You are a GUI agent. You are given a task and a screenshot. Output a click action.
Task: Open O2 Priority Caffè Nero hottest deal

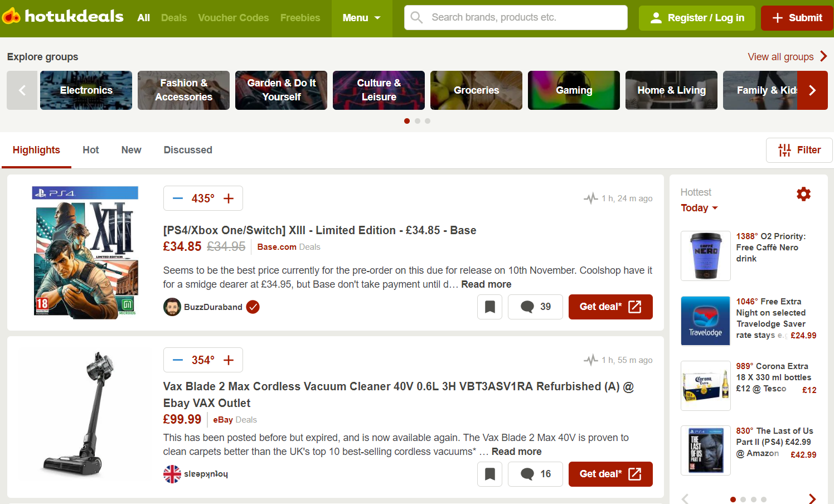tap(749, 256)
